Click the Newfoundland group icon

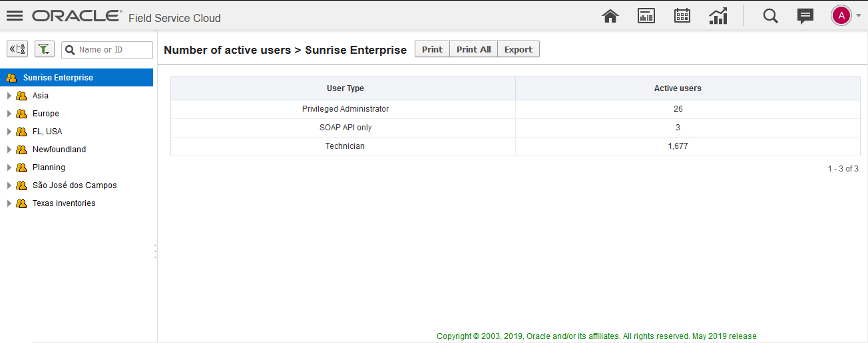coord(21,150)
